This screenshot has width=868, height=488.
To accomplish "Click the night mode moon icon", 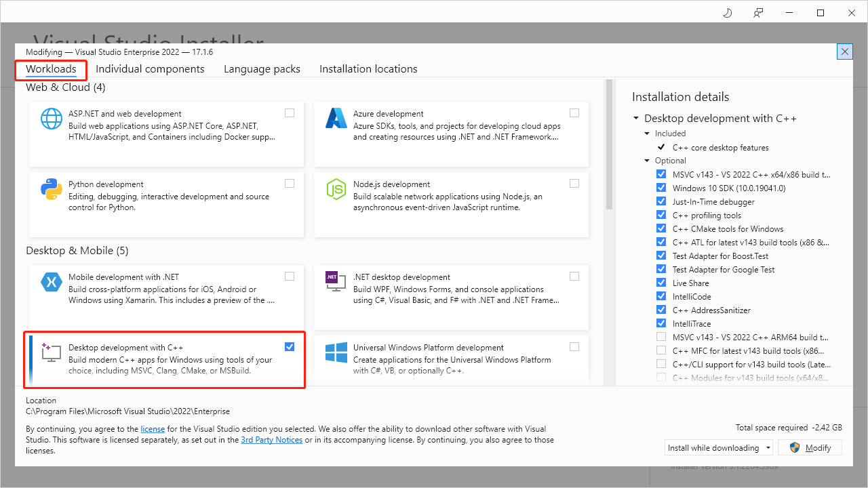I will (x=727, y=13).
